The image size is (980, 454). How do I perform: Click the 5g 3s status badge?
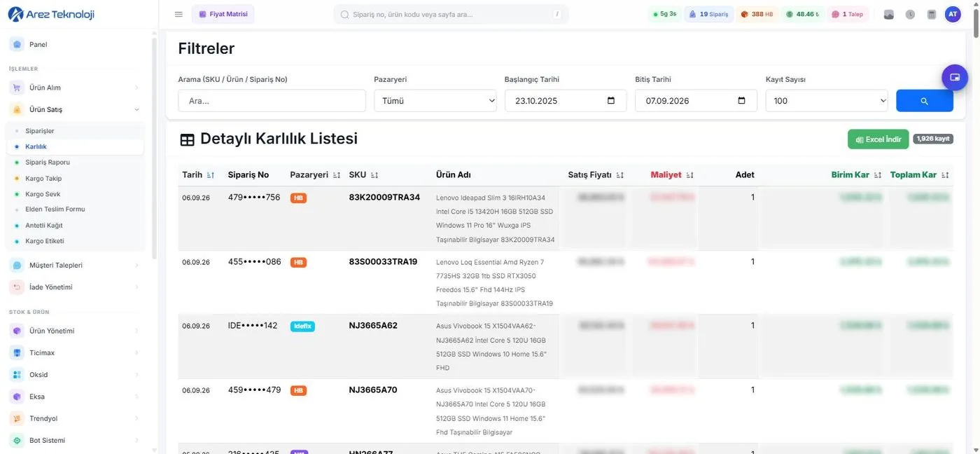tap(664, 14)
